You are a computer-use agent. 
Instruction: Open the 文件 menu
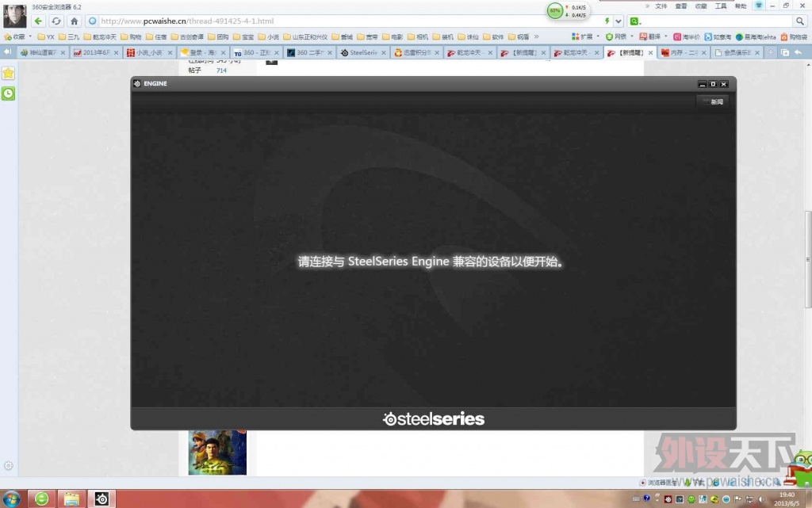(661, 6)
